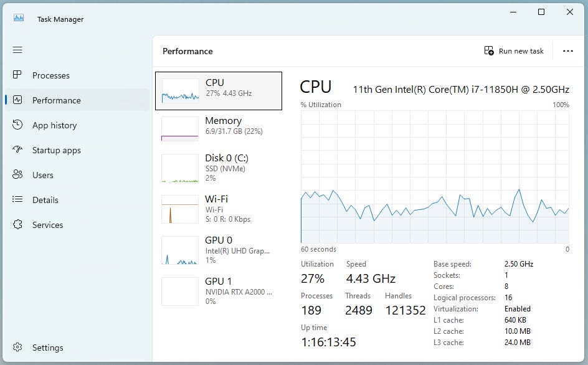The width and height of the screenshot is (588, 365).
Task: Select the Disk 0 (C:) graph
Action: 219,168
